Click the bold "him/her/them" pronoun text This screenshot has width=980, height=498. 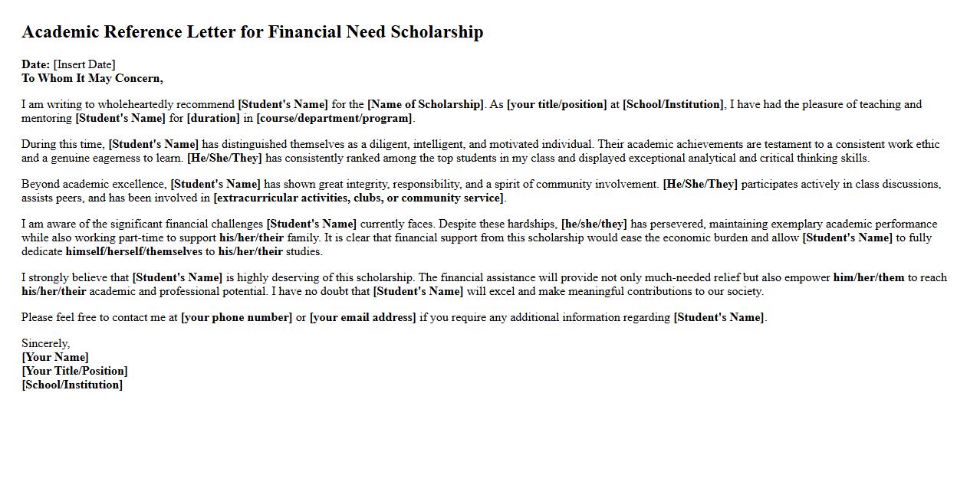(x=869, y=277)
